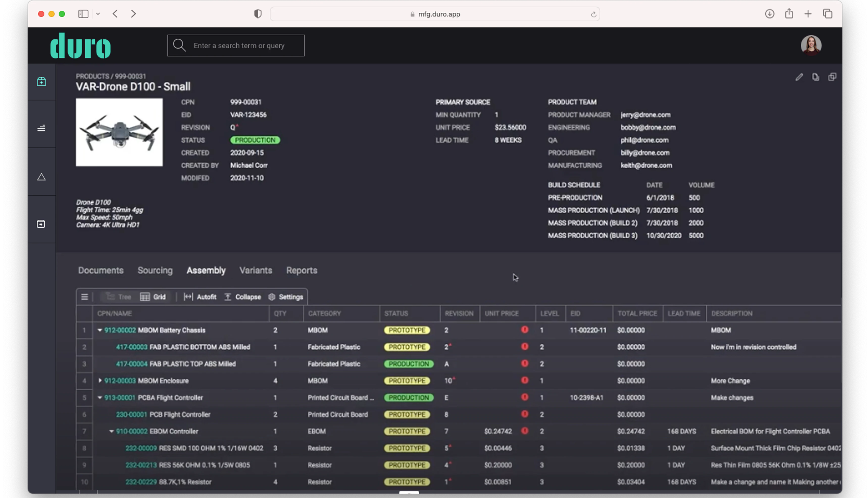Open the export box icon in sidebar
868x499 pixels.
(41, 224)
